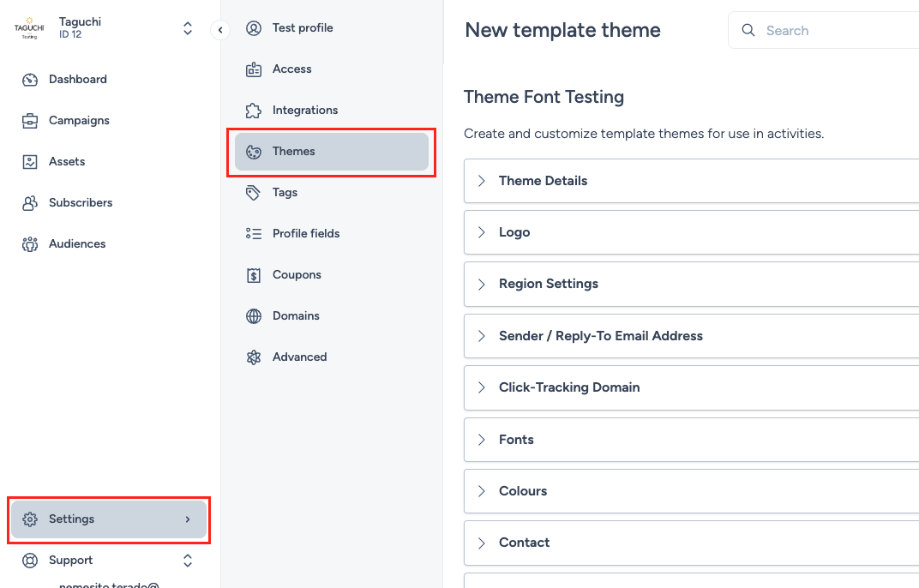Click the Advanced atom icon
The image size is (919, 588).
[x=254, y=357]
